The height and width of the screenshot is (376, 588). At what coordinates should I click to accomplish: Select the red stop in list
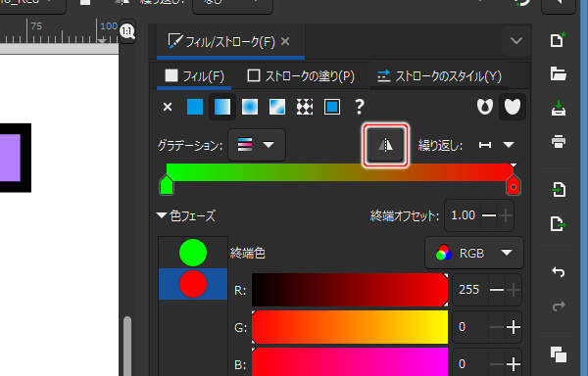[193, 284]
